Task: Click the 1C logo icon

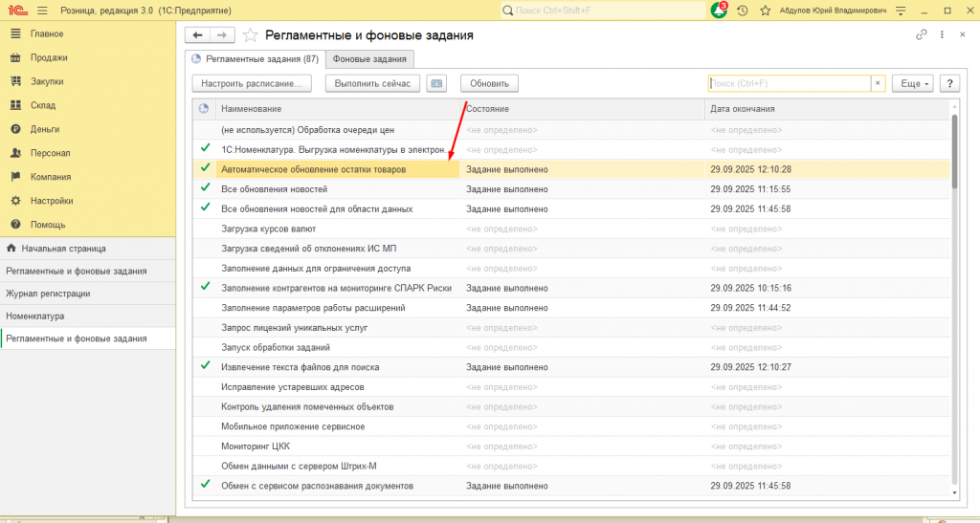Action: click(17, 11)
